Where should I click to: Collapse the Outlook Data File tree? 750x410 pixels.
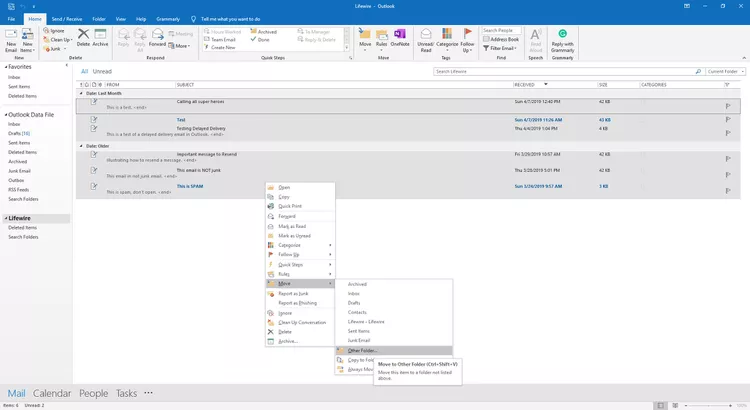6,115
